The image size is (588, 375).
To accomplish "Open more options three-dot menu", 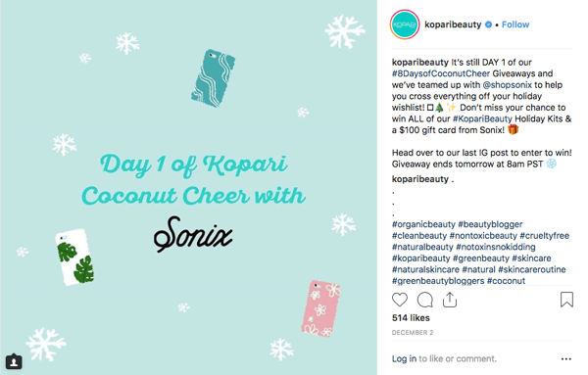I will click(566, 359).
